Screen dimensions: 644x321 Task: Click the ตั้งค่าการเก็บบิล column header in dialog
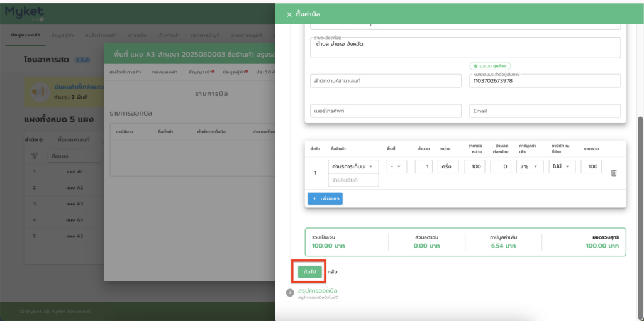coord(211,132)
